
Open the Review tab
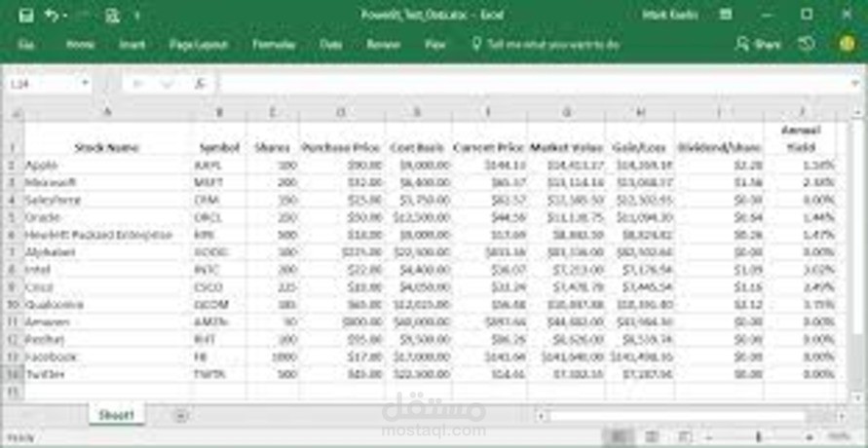[x=383, y=45]
